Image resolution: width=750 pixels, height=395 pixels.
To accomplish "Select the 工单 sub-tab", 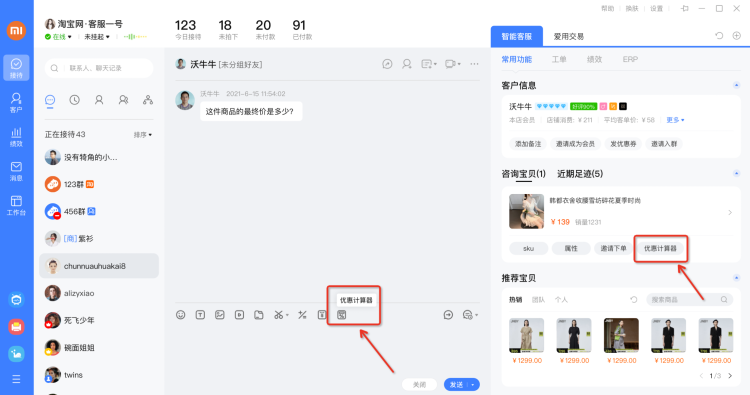I will 559,59.
